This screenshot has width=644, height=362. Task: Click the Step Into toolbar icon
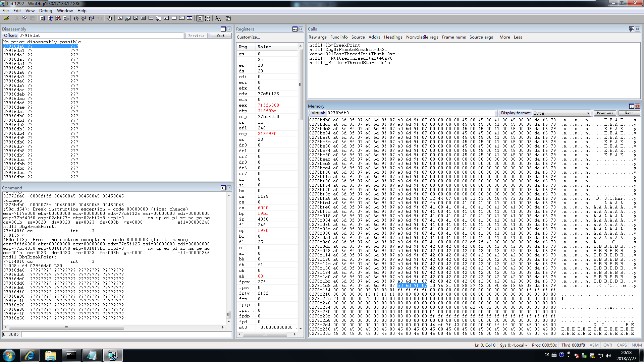pos(76,18)
